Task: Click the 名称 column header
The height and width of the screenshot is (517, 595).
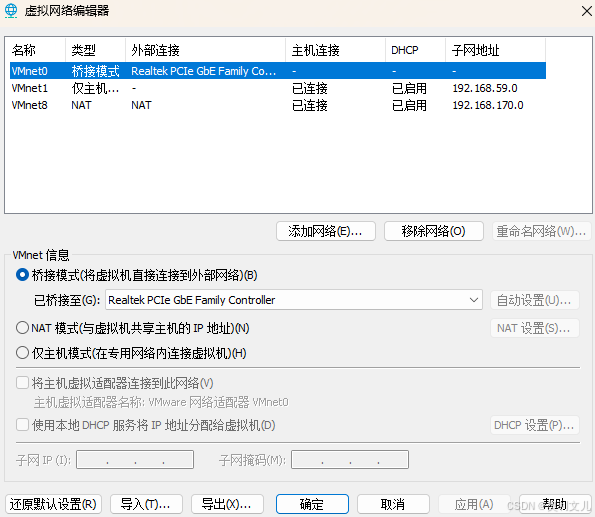Action: click(37, 50)
